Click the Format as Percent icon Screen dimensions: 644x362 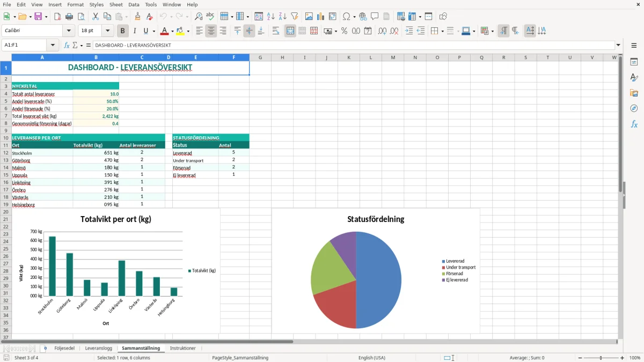tap(344, 31)
